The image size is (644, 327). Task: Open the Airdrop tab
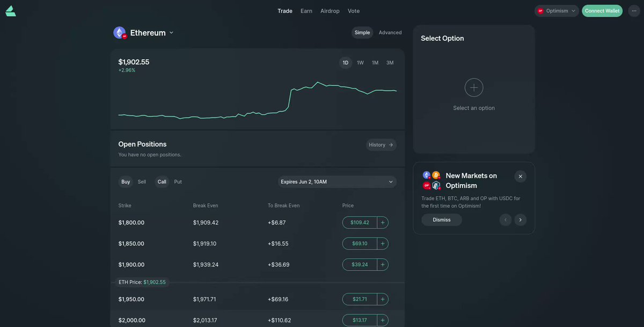[330, 11]
